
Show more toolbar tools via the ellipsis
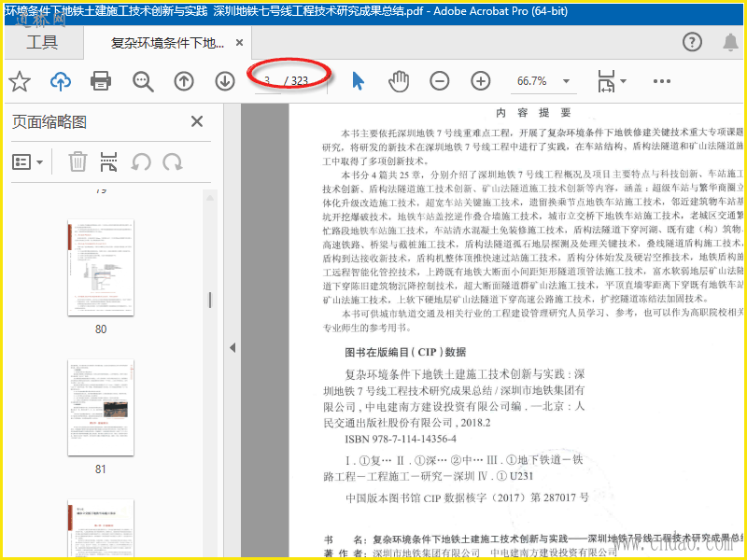pos(662,81)
